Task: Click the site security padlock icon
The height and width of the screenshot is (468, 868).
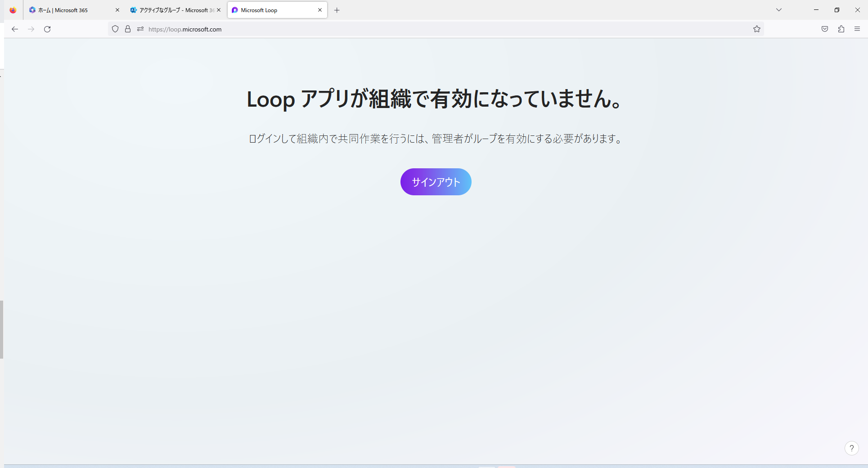Action: tap(128, 29)
